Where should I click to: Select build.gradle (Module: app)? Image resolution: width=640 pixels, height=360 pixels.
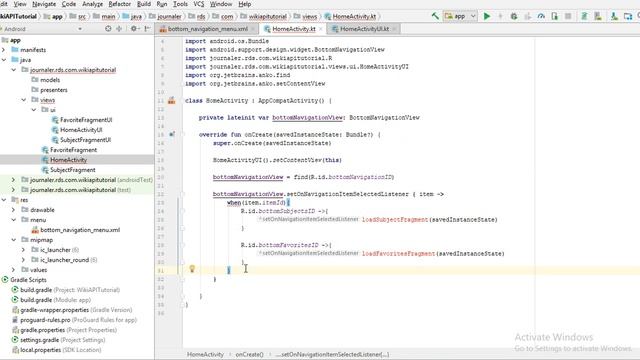pyautogui.click(x=55, y=300)
